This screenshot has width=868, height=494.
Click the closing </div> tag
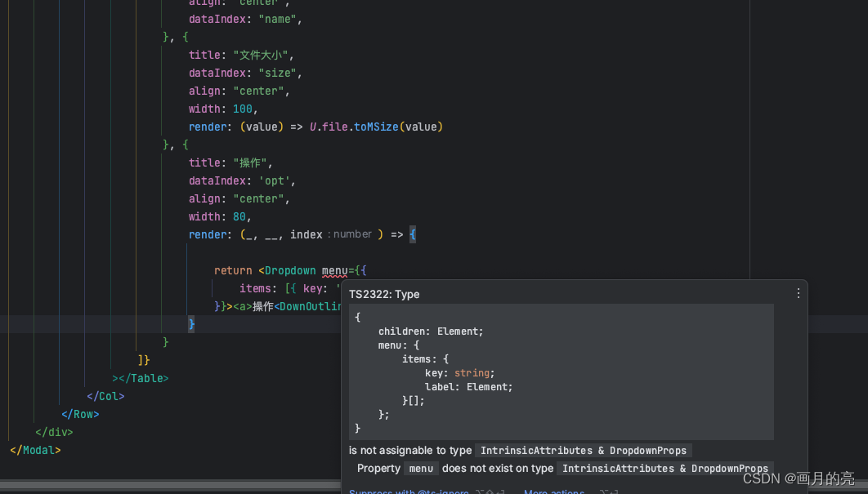pos(54,432)
